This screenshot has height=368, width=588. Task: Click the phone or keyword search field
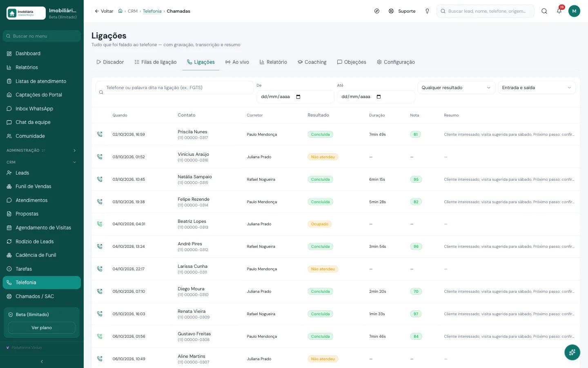[175, 88]
